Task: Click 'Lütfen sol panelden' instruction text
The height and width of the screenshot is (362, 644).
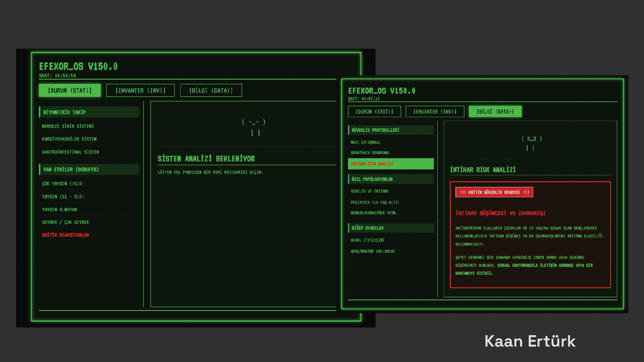Action: tap(211, 172)
